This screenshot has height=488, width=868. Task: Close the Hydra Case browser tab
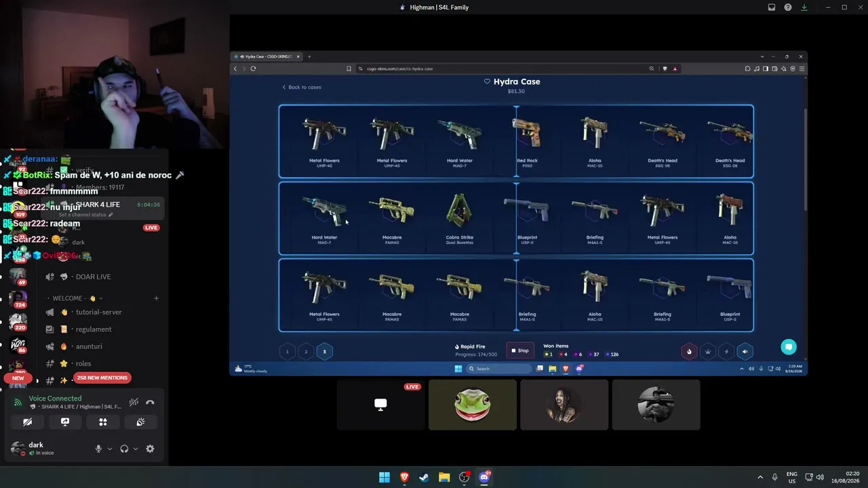[298, 57]
